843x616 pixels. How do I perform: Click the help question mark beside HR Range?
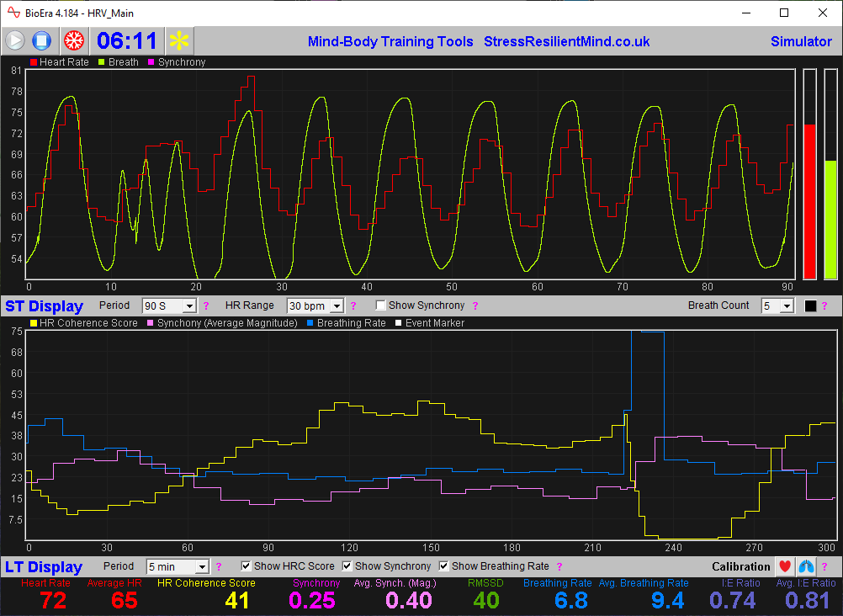(353, 305)
